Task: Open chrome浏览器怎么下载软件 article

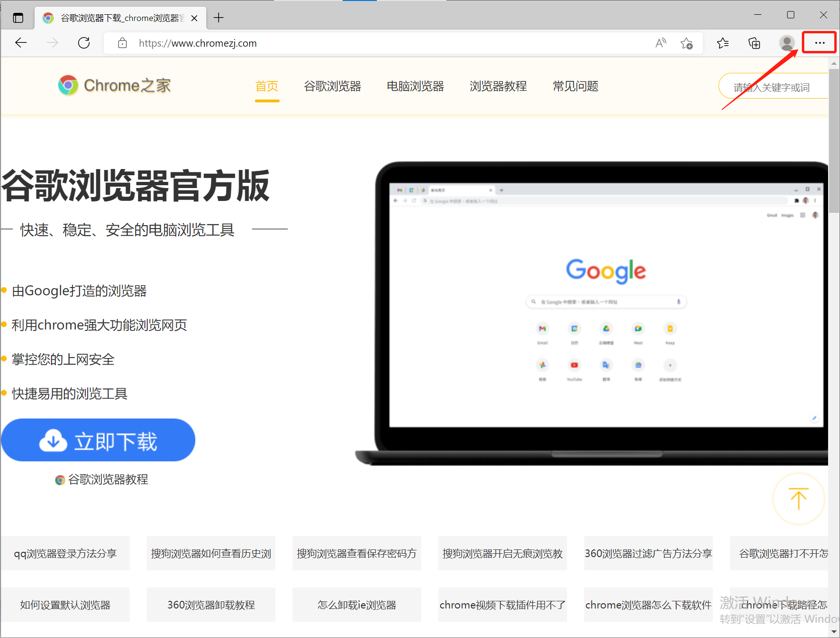Action: pyautogui.click(x=648, y=605)
